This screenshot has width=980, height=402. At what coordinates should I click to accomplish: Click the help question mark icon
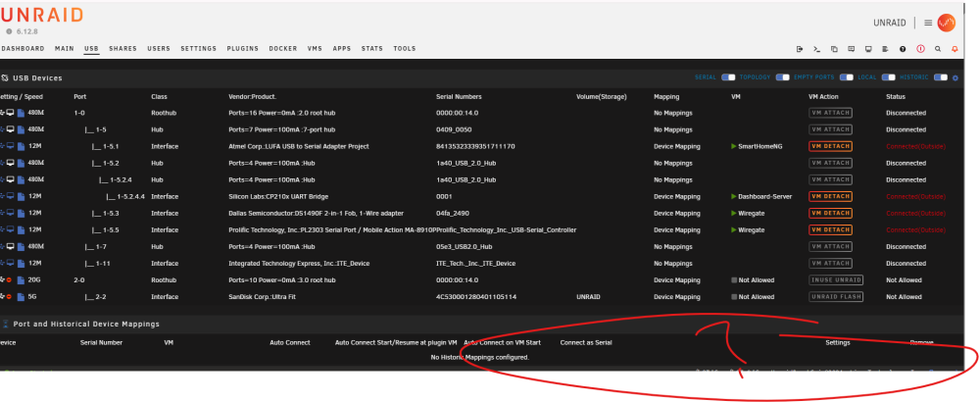click(x=903, y=49)
